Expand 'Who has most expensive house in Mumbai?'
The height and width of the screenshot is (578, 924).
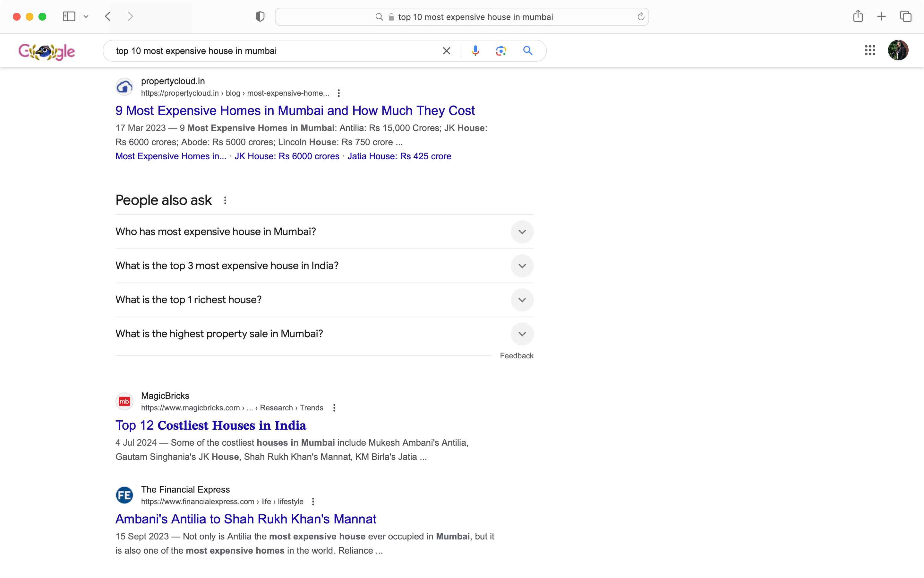point(325,232)
